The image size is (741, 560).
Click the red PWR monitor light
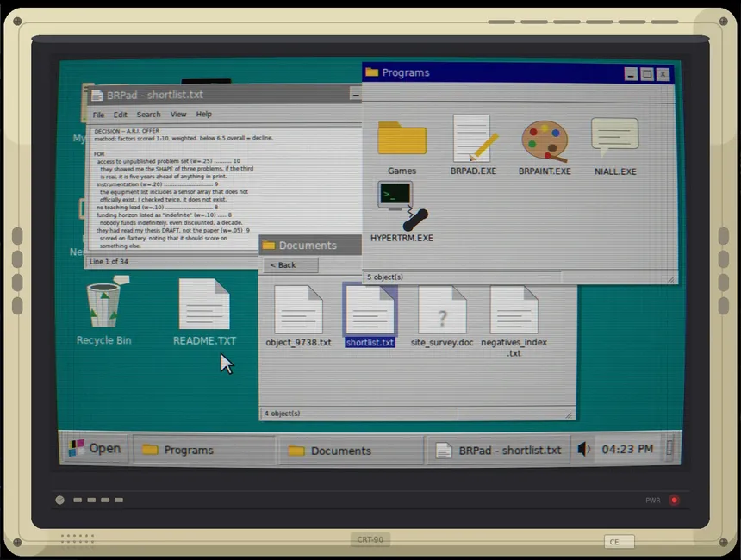(x=674, y=500)
